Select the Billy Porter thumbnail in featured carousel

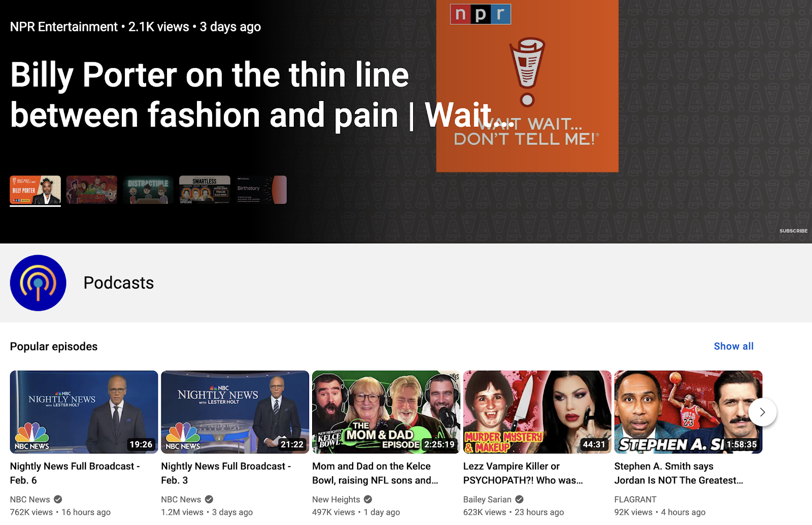[x=36, y=190]
